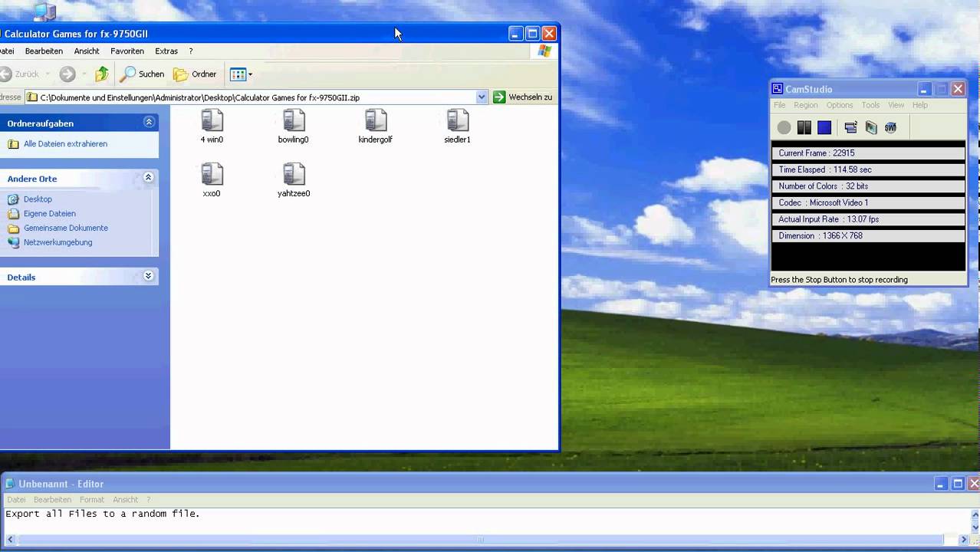Viewport: 980px width, 552px height.
Task: Go up one folder level
Action: coord(102,74)
